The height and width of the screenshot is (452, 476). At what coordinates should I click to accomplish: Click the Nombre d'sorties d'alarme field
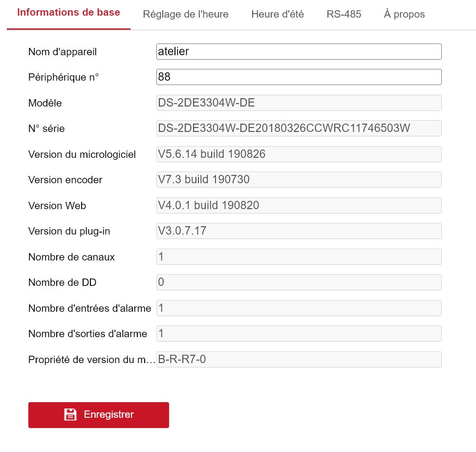coord(299,334)
